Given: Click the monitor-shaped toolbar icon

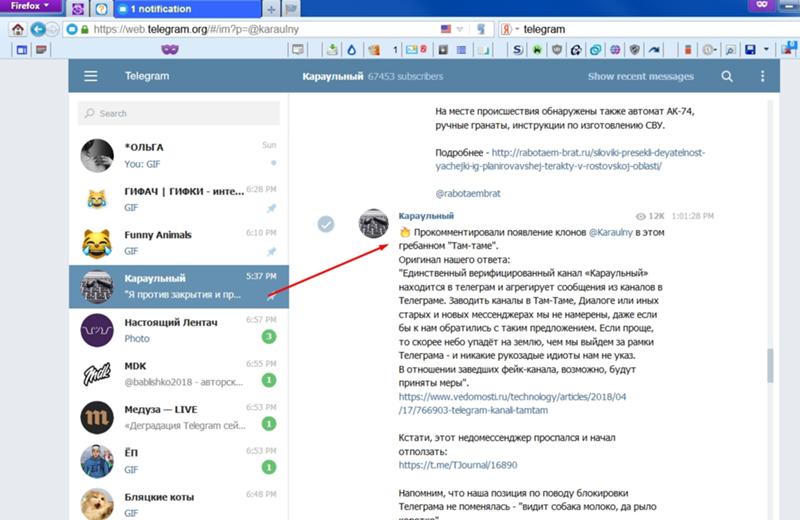Looking at the screenshot, I should coord(298,49).
